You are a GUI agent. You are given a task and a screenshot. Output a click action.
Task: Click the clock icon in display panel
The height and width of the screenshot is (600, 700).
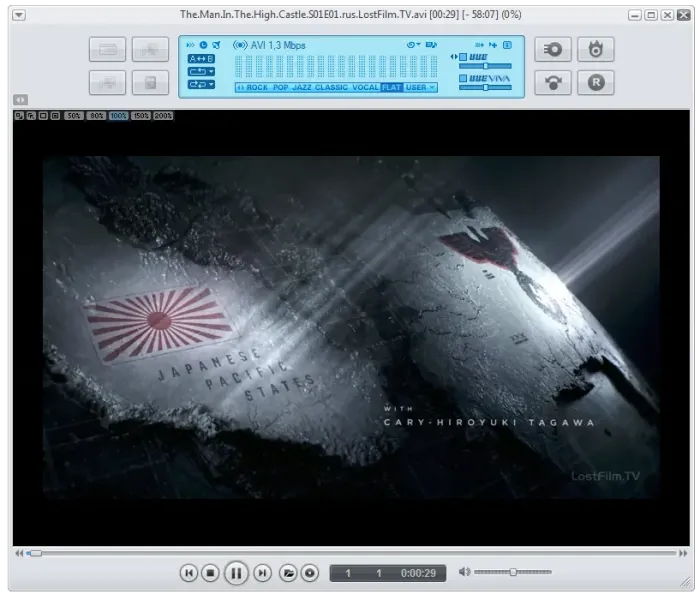(204, 45)
